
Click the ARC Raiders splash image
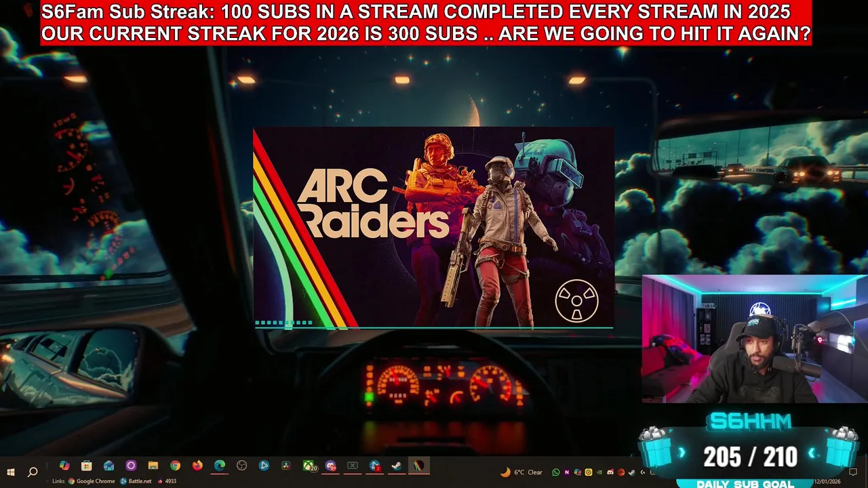coord(434,228)
